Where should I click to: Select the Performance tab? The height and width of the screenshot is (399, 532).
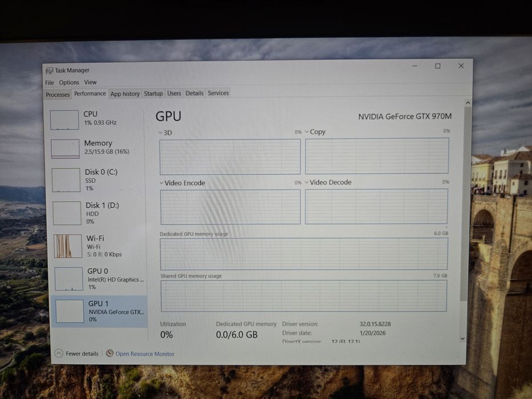pos(90,93)
